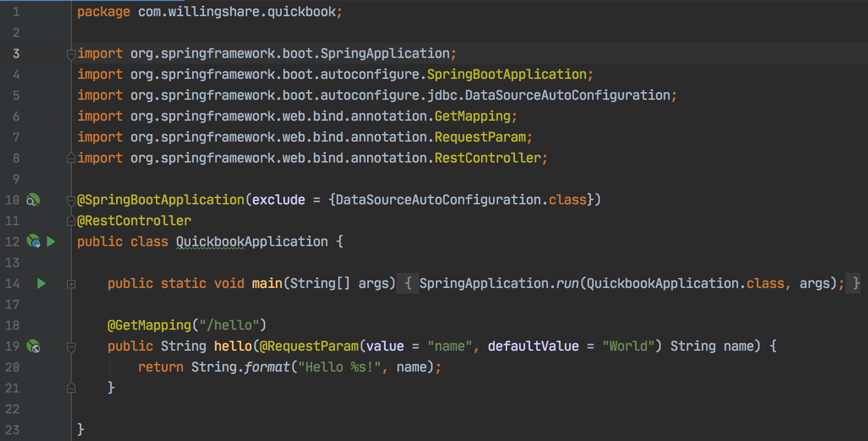
Task: Collapse the @SpringBootApplication annotation region
Action: (70, 200)
